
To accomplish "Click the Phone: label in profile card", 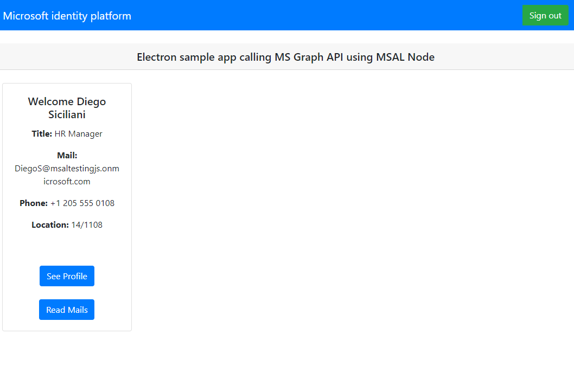I will coord(34,203).
